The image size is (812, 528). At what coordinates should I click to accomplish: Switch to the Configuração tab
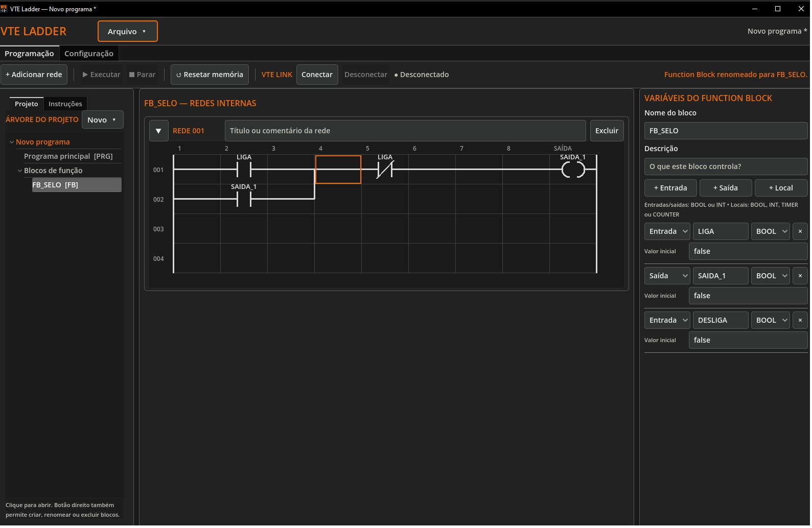(x=89, y=53)
